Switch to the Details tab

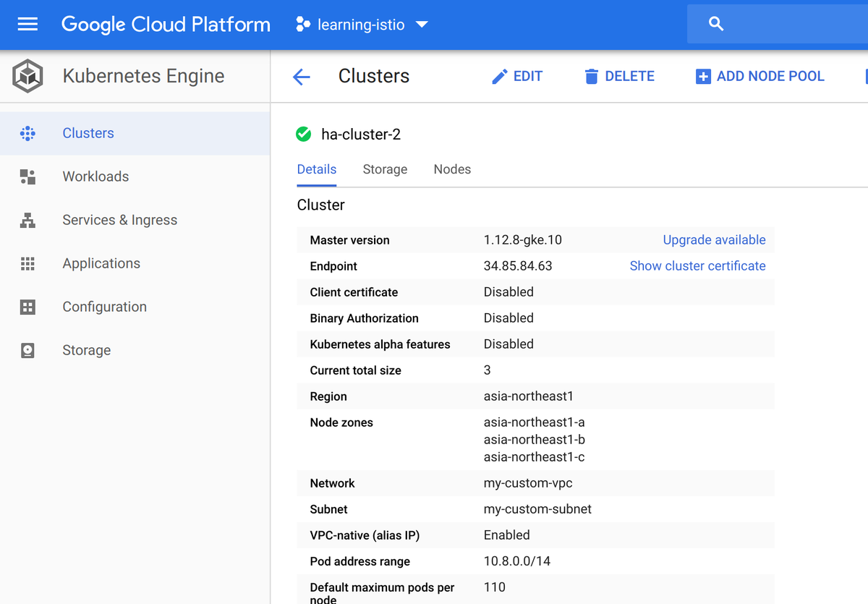click(x=317, y=169)
